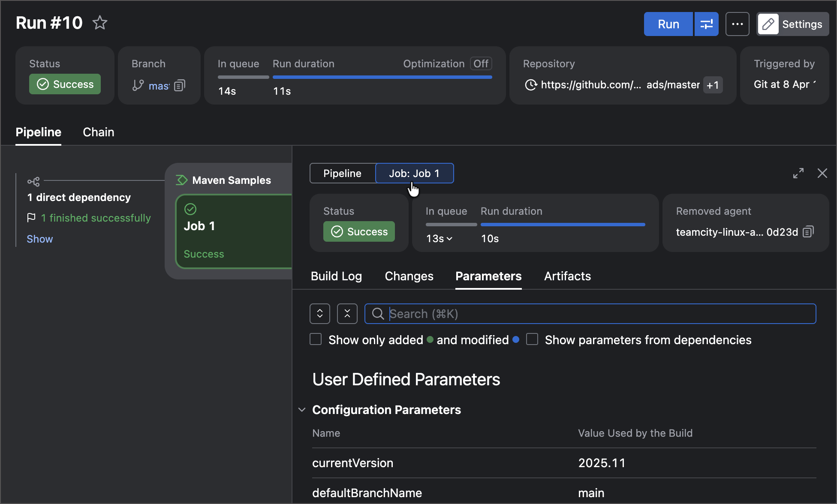Click collapse all parameters icon
The image size is (837, 504).
pyautogui.click(x=347, y=314)
